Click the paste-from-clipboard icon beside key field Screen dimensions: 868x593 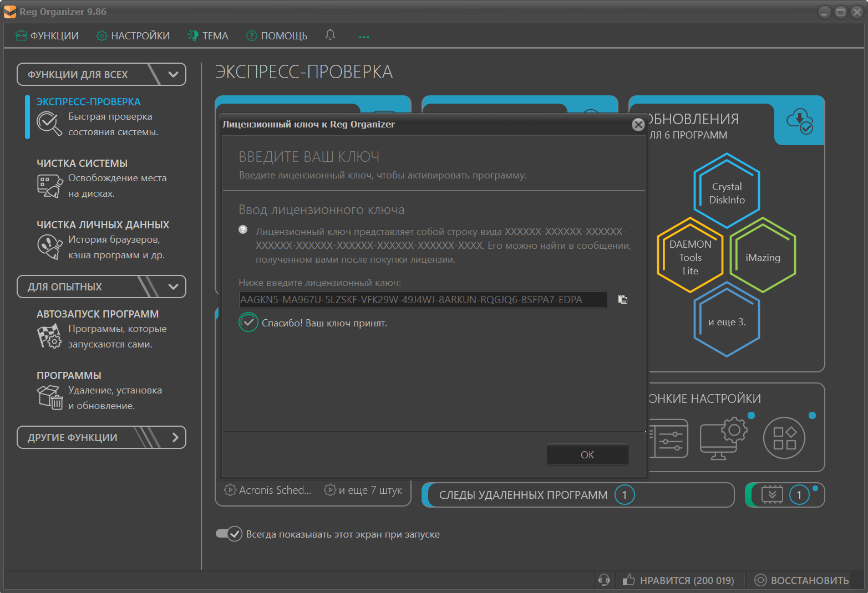pos(623,300)
